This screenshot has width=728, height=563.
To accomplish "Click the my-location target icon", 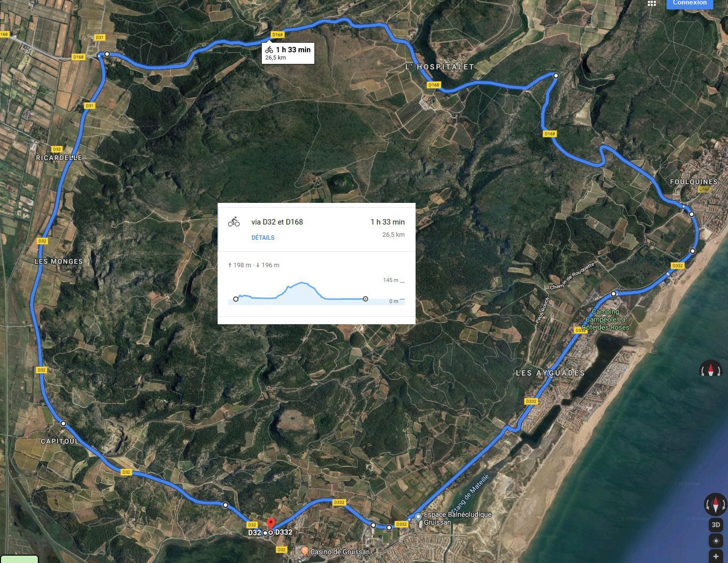I will (x=716, y=541).
